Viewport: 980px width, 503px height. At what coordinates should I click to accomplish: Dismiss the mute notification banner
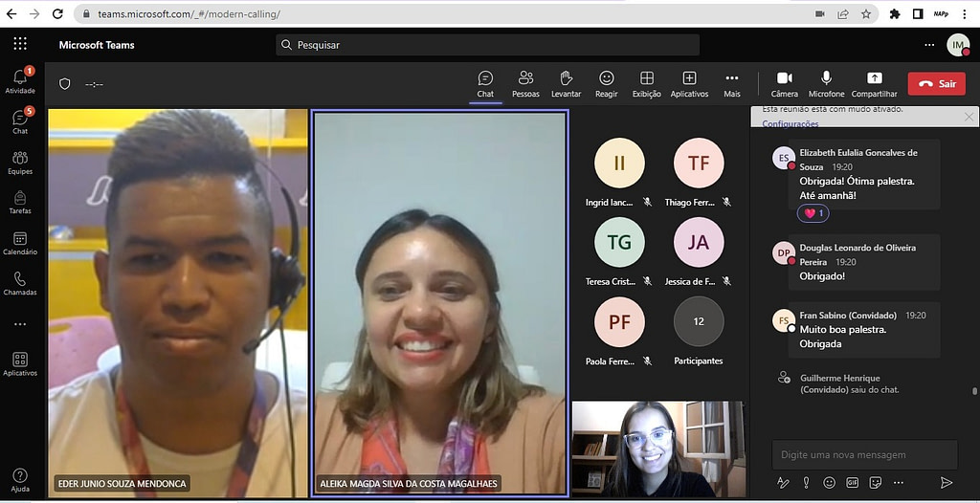(x=969, y=117)
